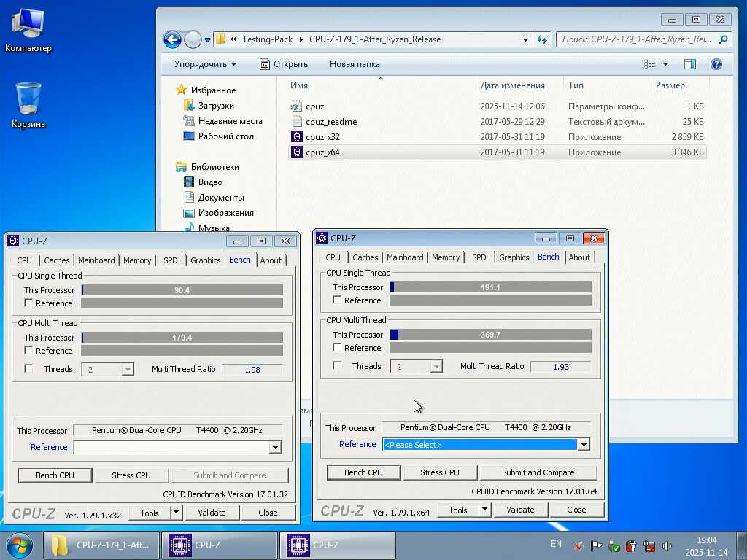
Task: Open Threads count dropdown in x32 CPU-Z
Action: click(x=127, y=369)
